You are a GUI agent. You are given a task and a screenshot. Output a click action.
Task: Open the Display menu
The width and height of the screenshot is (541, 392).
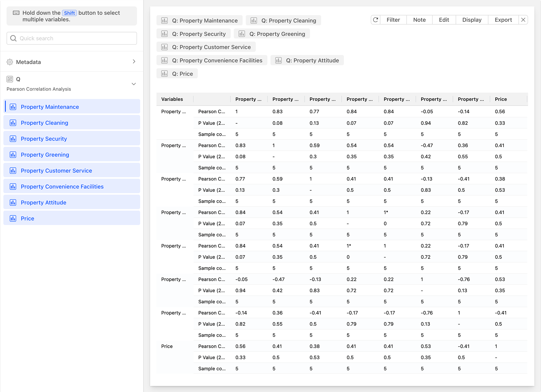(472, 20)
